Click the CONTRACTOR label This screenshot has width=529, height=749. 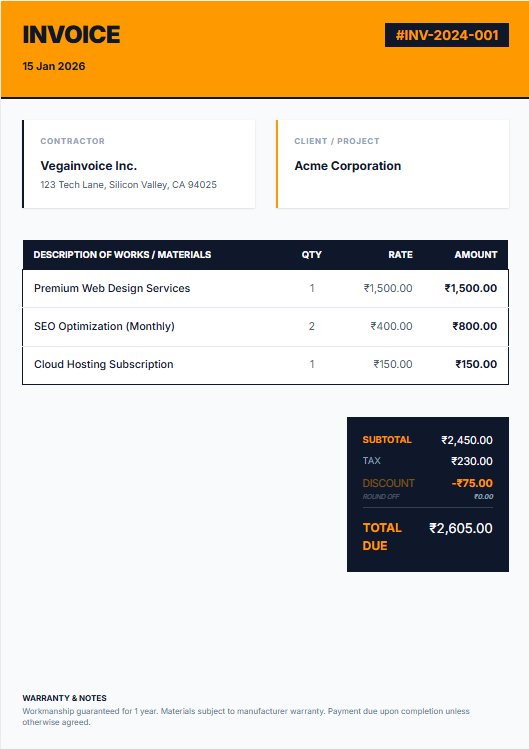(x=72, y=141)
